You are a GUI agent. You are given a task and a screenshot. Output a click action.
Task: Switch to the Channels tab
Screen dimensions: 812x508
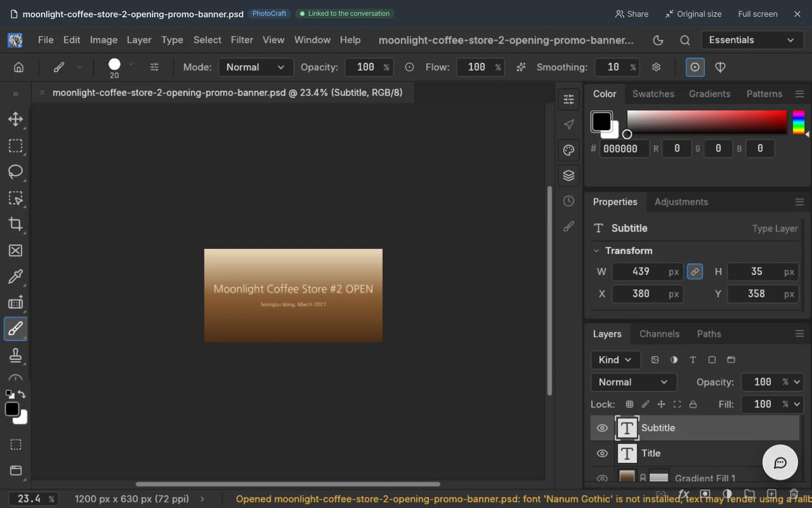coord(659,334)
